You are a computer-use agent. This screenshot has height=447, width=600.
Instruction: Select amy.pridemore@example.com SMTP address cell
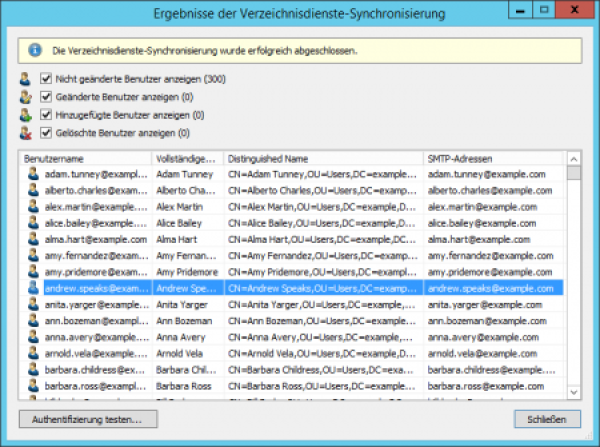[487, 272]
